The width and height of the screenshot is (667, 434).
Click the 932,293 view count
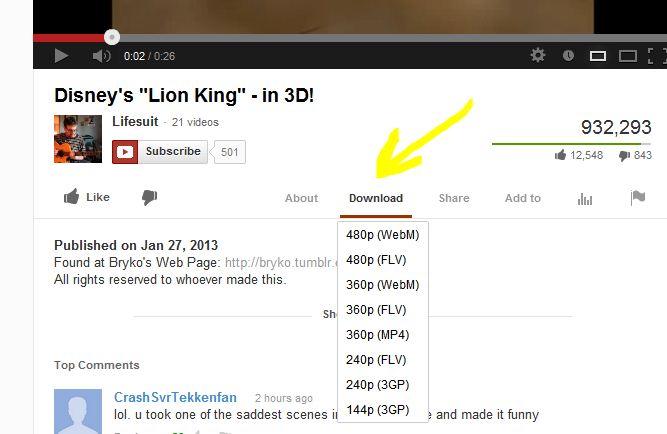(x=616, y=127)
